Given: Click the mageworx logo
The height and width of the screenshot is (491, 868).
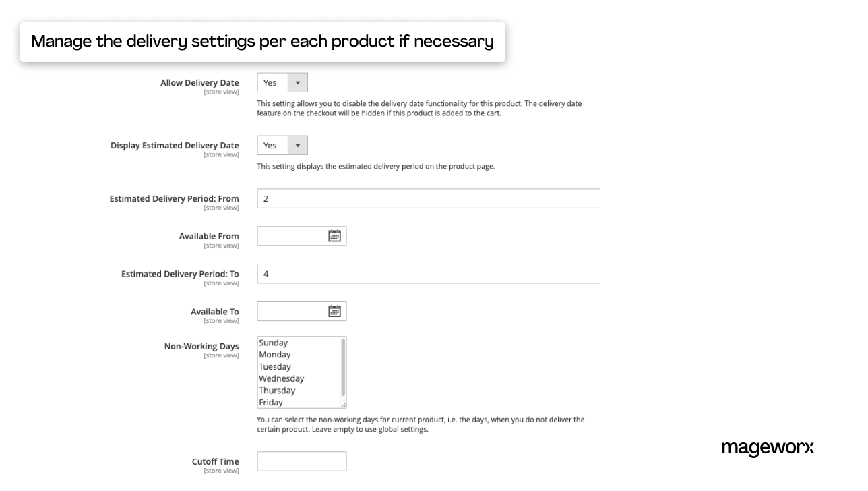Looking at the screenshot, I should pyautogui.click(x=768, y=448).
